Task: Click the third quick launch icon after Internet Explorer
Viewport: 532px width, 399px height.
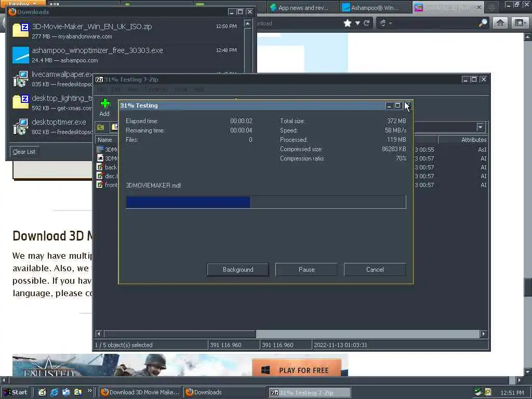Action: (x=66, y=392)
